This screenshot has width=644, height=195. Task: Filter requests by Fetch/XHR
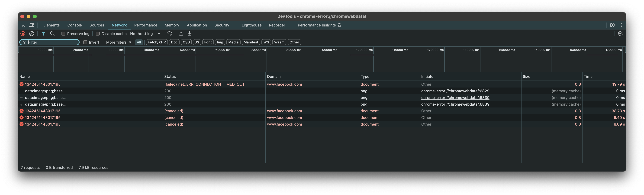(157, 42)
